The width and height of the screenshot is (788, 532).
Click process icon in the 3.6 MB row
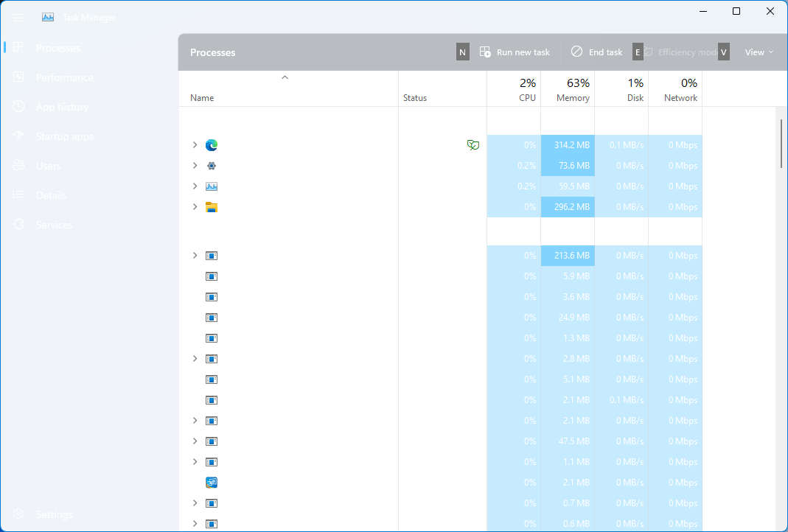coord(212,297)
